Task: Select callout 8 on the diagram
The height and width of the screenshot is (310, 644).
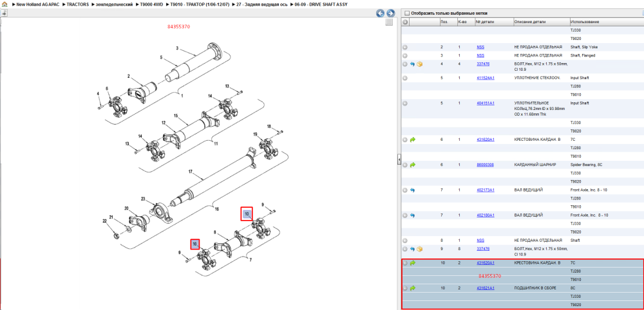Action: point(215,233)
